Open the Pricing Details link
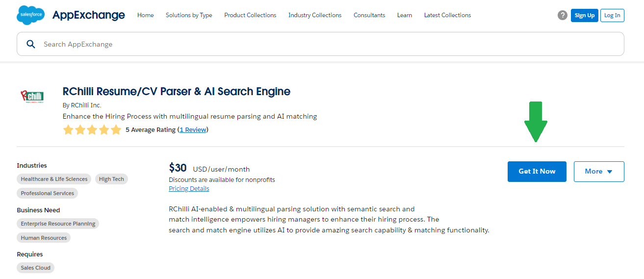The height and width of the screenshot is (279, 644). (x=189, y=189)
